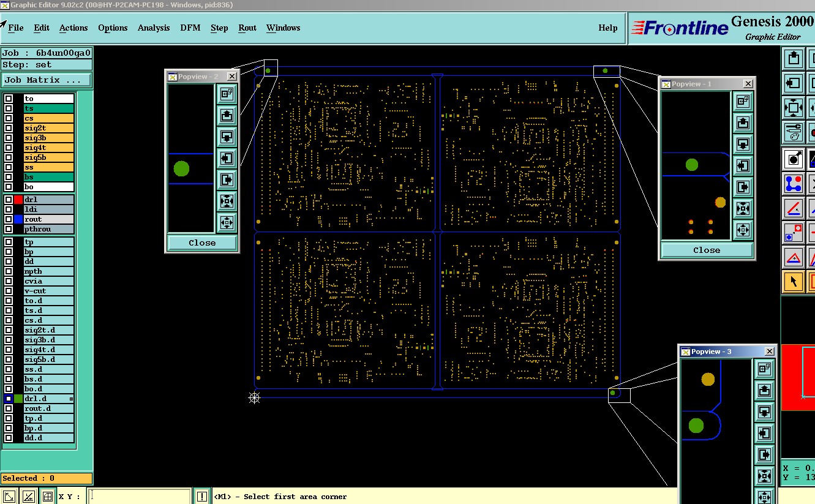Select the sig5b layer row
Image resolution: width=815 pixels, height=504 pixels.
pyautogui.click(x=49, y=157)
